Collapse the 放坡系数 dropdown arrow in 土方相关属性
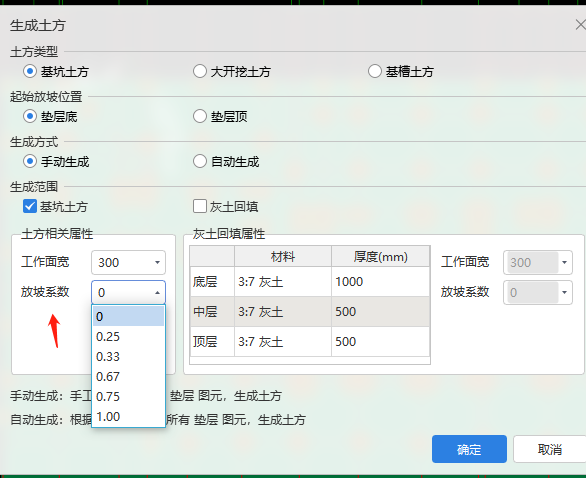This screenshot has height=478, width=586. [x=157, y=292]
